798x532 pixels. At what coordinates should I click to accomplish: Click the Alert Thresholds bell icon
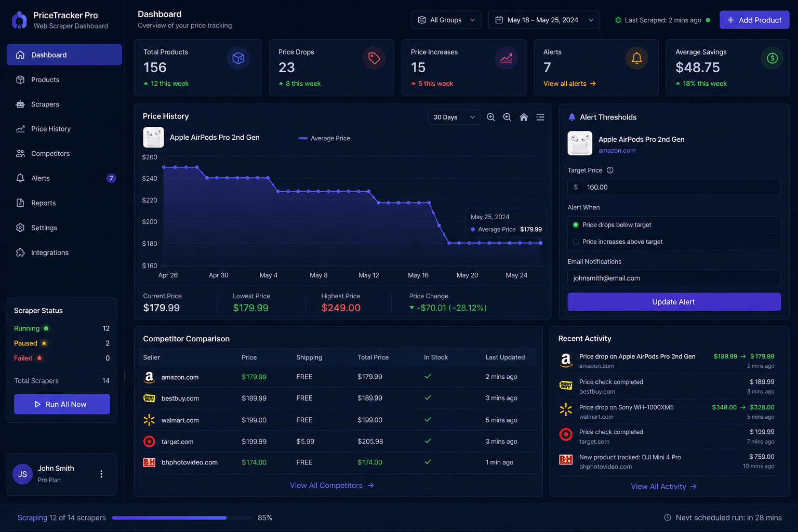572,117
